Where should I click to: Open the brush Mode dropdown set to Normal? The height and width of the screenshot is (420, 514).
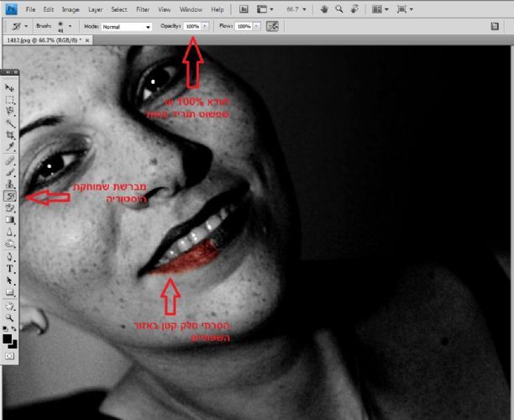click(126, 27)
